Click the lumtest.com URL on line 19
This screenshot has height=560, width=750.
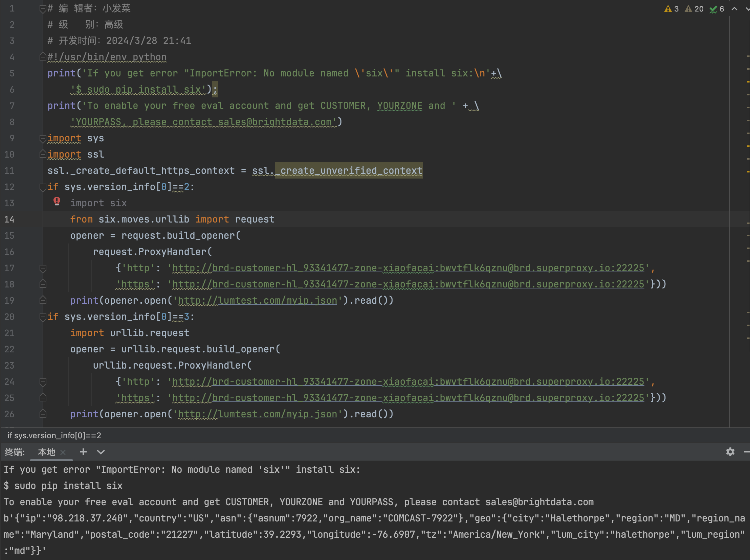click(257, 301)
